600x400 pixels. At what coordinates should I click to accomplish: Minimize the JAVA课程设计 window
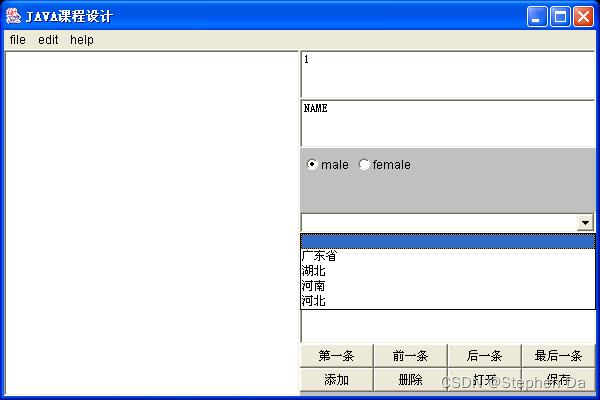pos(537,16)
